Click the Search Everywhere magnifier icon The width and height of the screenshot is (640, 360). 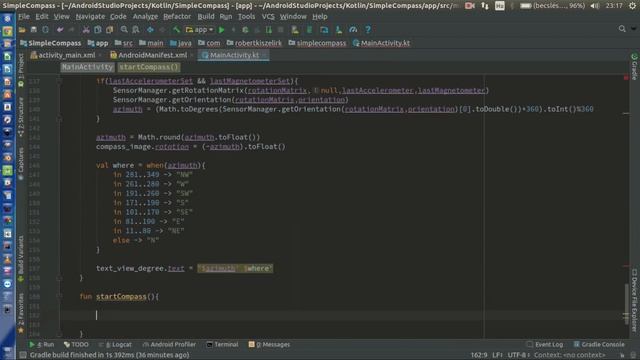point(622,29)
